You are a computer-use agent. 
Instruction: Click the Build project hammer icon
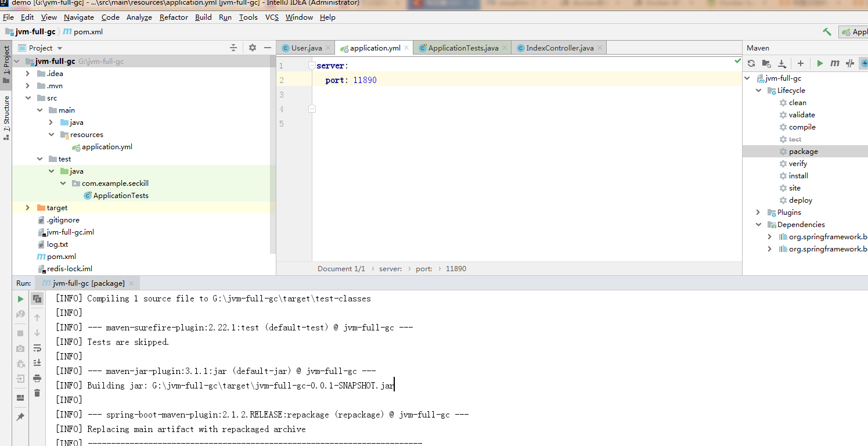827,31
